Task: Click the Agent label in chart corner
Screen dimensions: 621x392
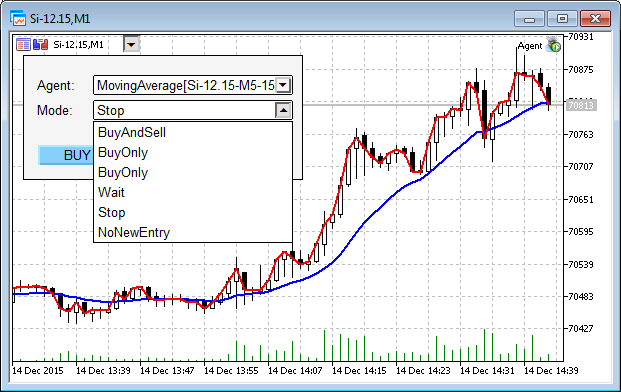Action: point(530,46)
